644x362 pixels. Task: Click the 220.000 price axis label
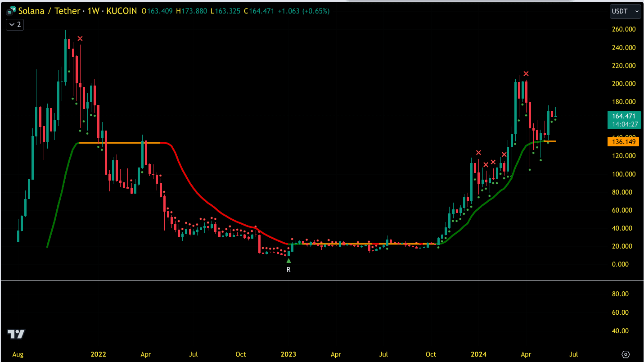[x=624, y=65]
